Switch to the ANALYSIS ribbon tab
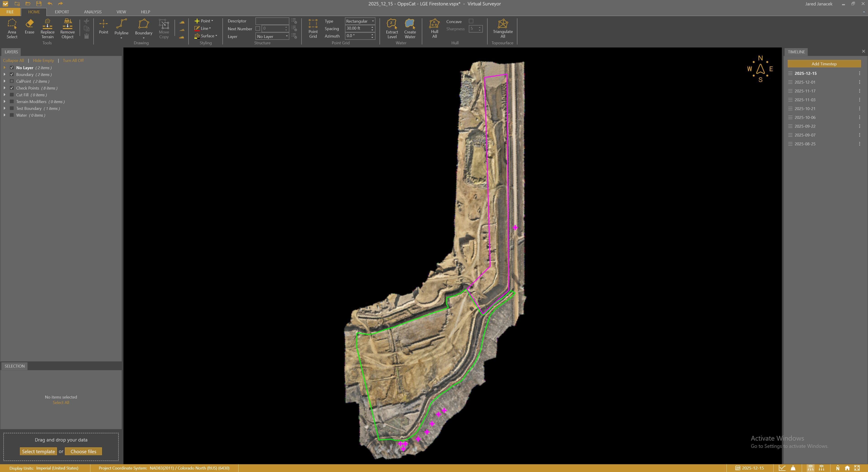The width and height of the screenshot is (868, 472). coord(93,12)
